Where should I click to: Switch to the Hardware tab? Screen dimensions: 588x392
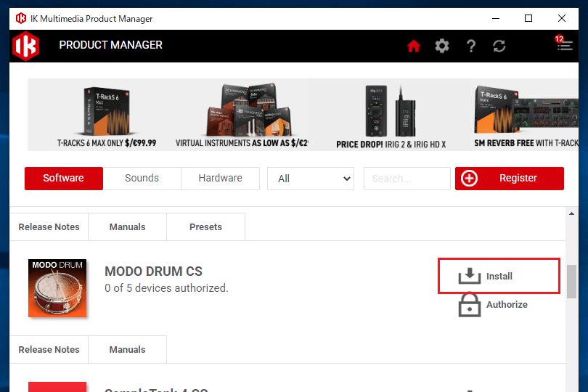[220, 178]
